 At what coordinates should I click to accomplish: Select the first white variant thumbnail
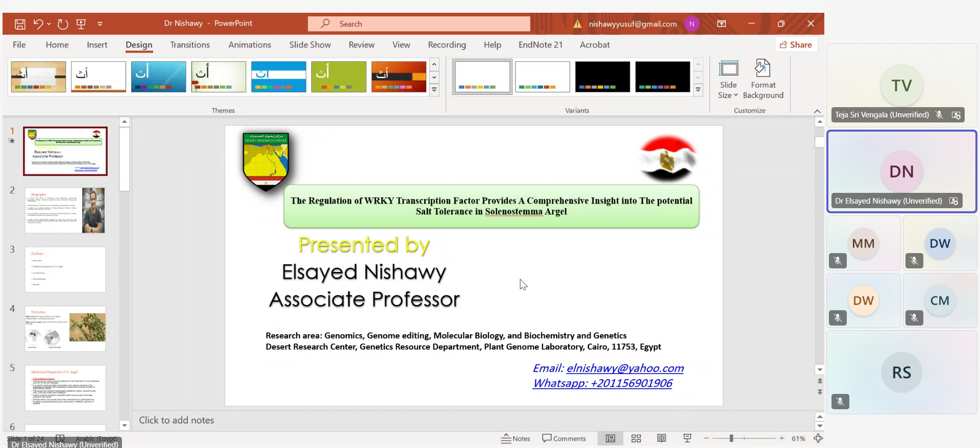pyautogui.click(x=482, y=77)
